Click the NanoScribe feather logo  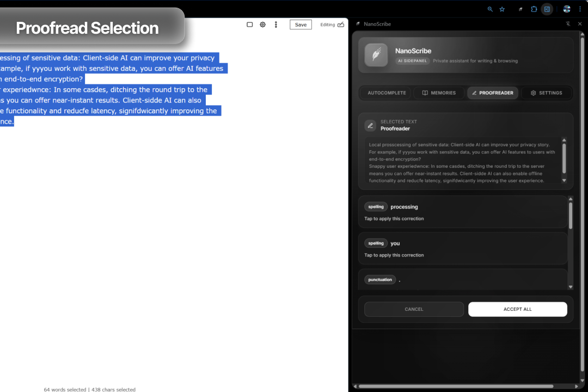[376, 55]
